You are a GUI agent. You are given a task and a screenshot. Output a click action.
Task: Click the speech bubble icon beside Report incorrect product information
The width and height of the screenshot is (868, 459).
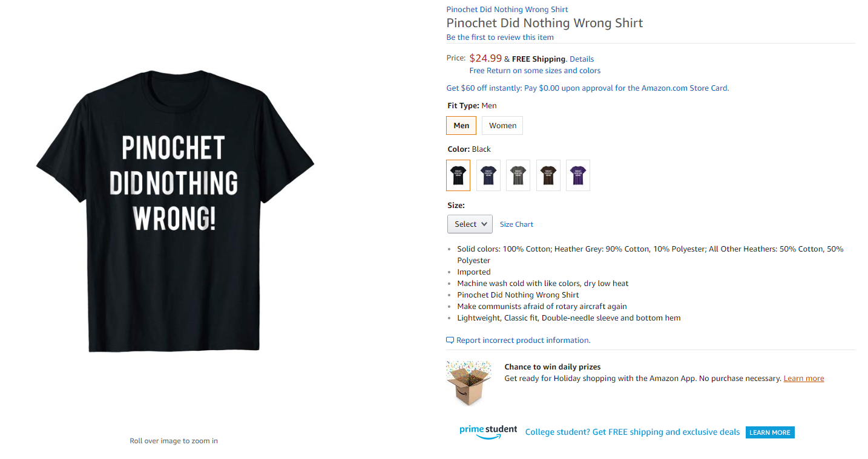(450, 340)
